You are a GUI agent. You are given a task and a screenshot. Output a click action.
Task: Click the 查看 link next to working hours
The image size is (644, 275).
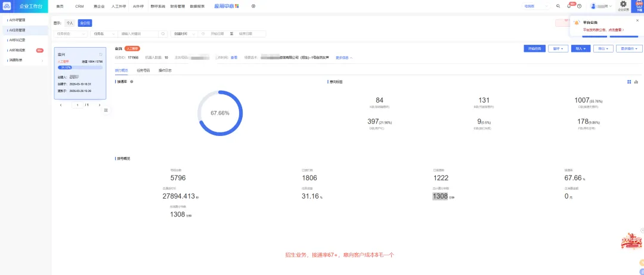(234, 57)
